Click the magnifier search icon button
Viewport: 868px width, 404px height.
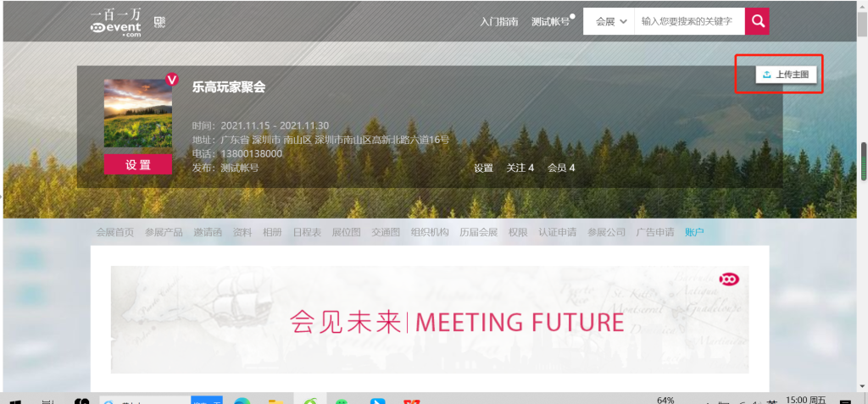click(757, 21)
